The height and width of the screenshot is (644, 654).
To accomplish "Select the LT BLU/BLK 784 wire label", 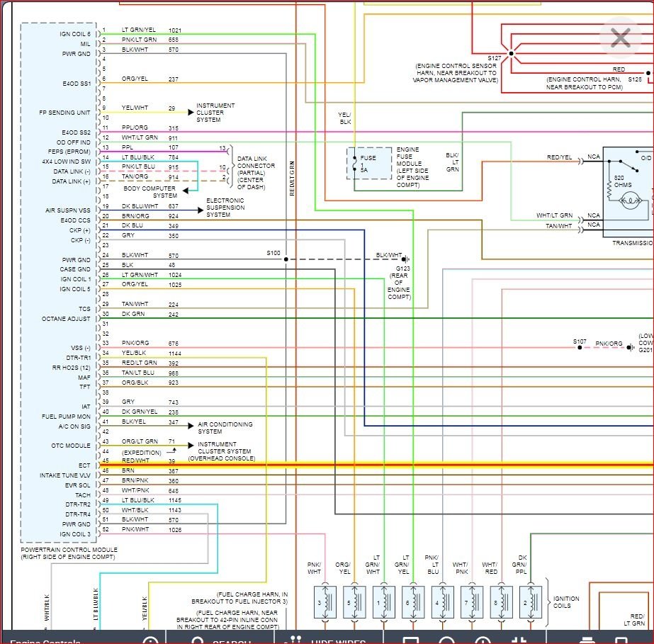I will click(150, 157).
